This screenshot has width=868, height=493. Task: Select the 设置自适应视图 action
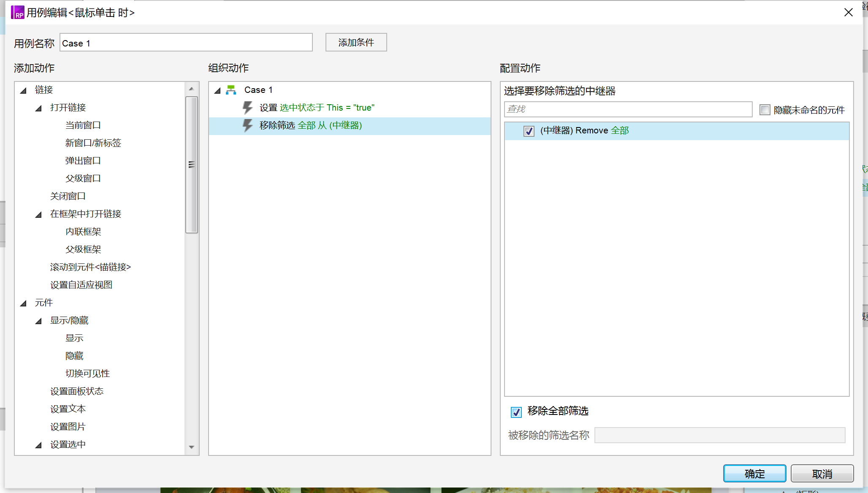[81, 285]
